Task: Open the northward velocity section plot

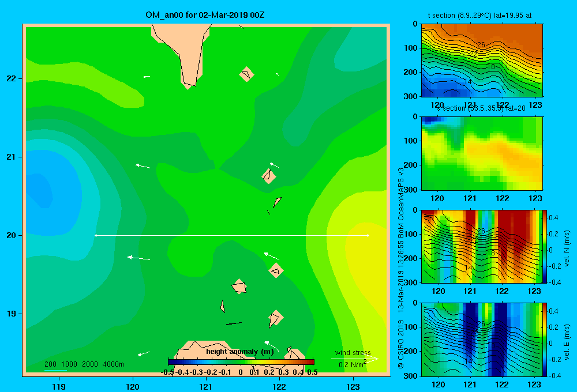Action: 482,246
